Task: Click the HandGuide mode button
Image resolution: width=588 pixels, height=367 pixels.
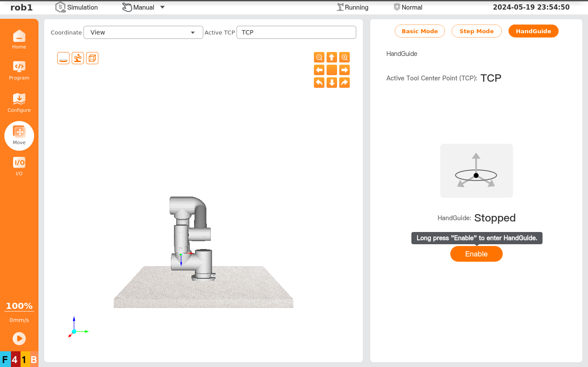Action: pos(533,31)
